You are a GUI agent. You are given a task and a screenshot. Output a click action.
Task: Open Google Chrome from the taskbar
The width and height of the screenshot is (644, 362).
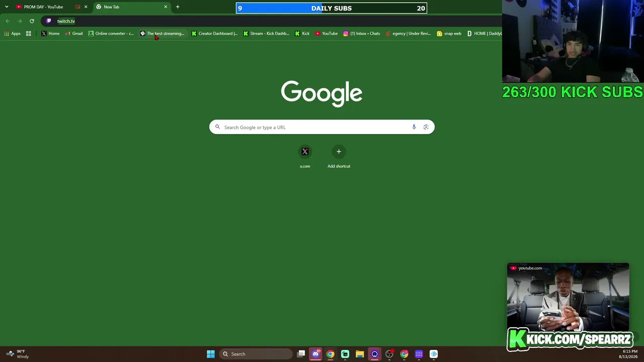pos(330,354)
